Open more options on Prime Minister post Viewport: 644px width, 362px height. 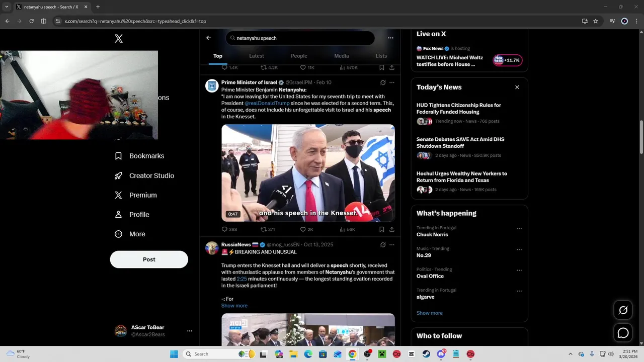point(392,82)
